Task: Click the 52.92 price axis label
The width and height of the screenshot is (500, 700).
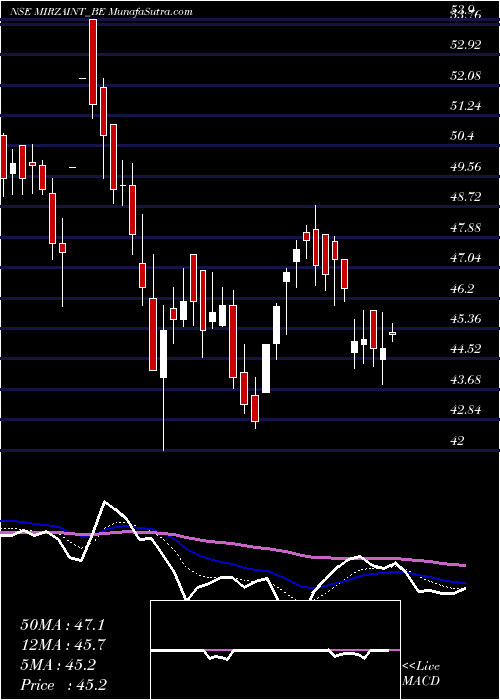Action: coord(466,45)
